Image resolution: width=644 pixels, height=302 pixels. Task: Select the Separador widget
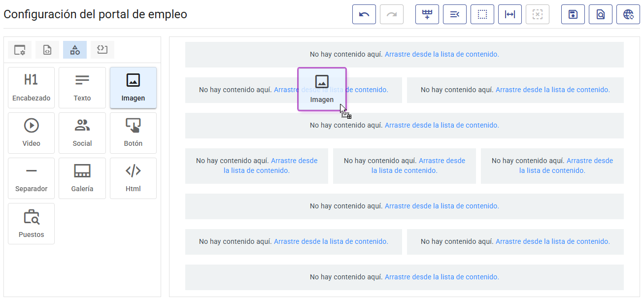point(31,178)
